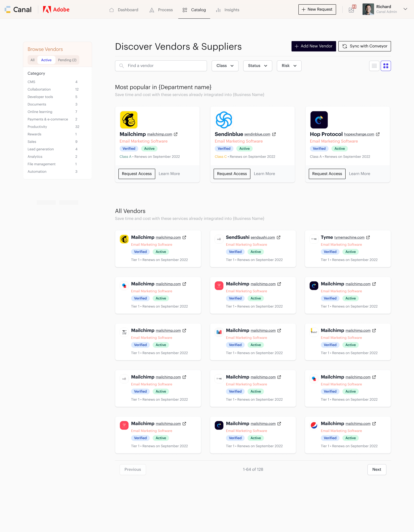
Task: Request Access for Mailchimp
Action: tap(137, 174)
